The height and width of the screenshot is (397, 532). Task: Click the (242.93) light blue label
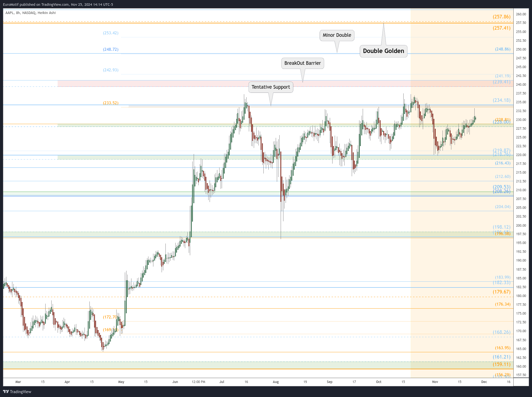click(x=111, y=70)
